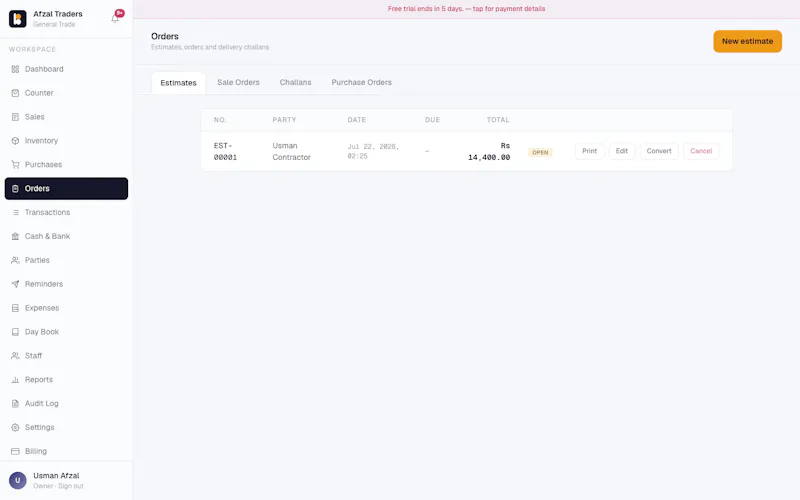This screenshot has width=800, height=500.
Task: Click the Purchases cart icon
Action: 15,164
